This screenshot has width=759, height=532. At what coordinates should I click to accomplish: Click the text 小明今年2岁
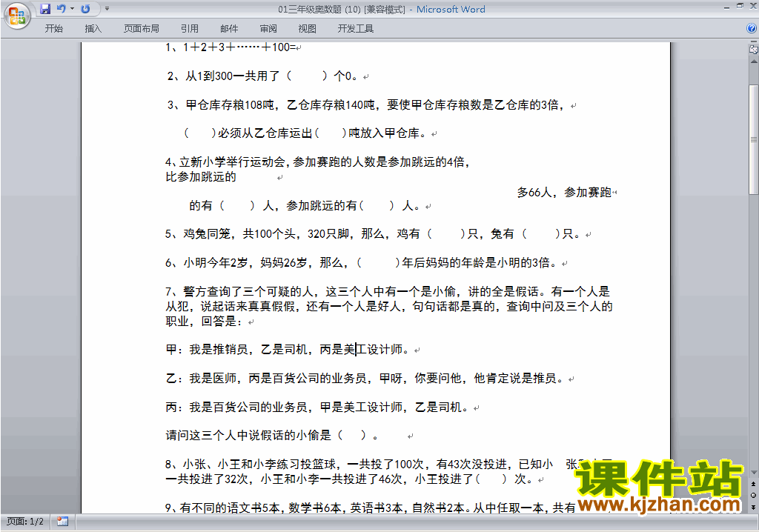(x=216, y=263)
